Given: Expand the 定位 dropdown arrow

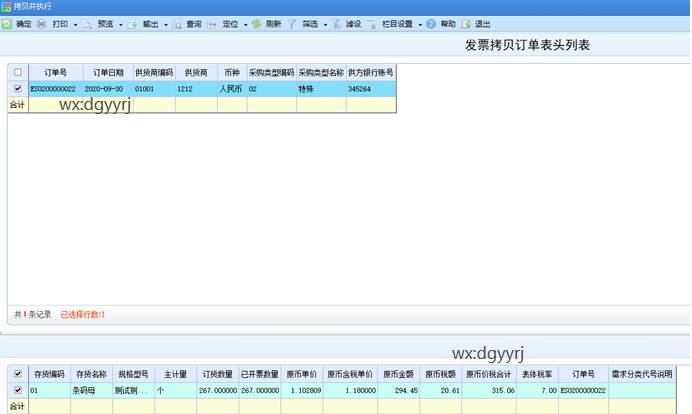Looking at the screenshot, I should pyautogui.click(x=245, y=24).
